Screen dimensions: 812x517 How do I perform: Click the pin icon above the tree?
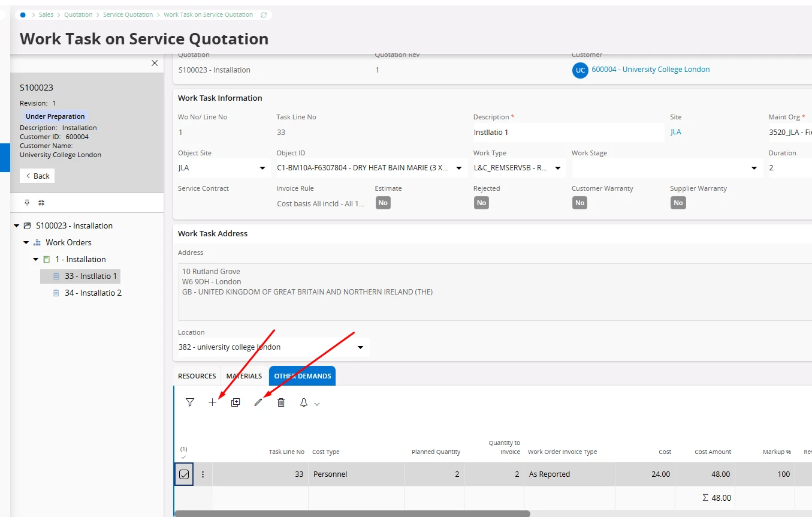tap(27, 203)
